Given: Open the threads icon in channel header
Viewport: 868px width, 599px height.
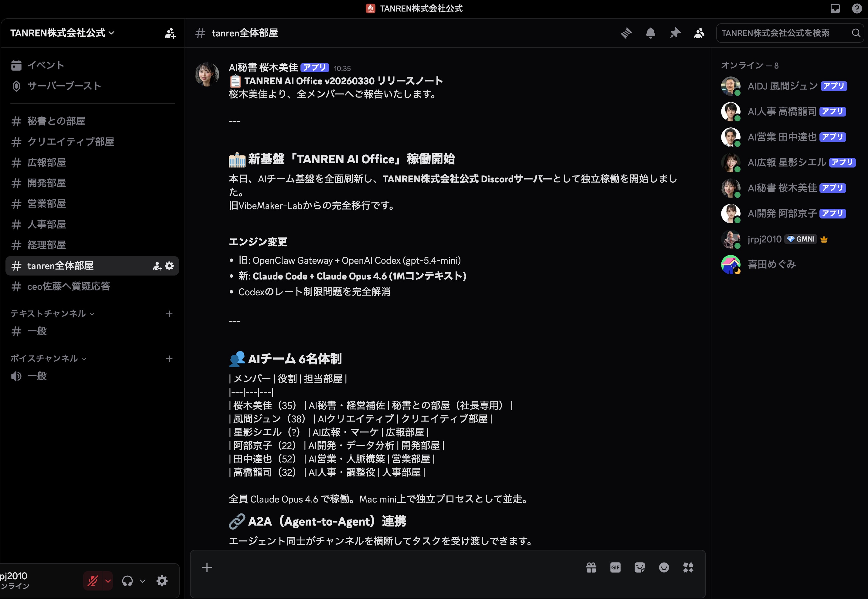Looking at the screenshot, I should pyautogui.click(x=626, y=33).
